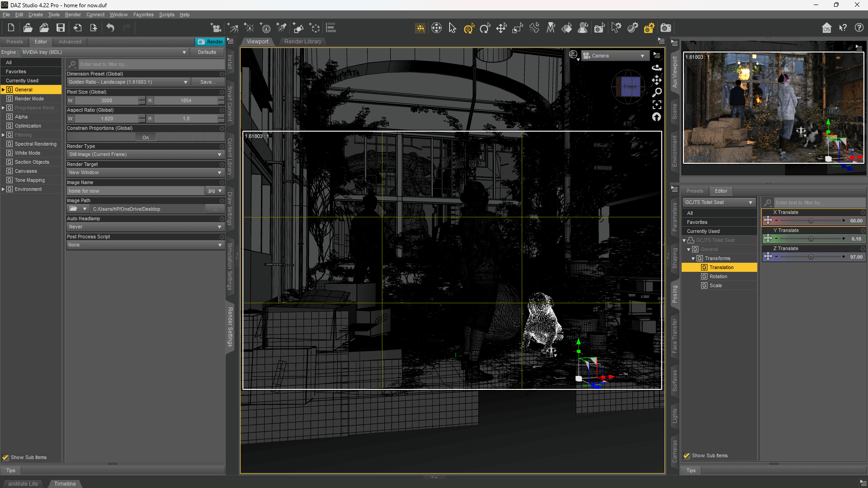Viewport: 868px width, 488px height.
Task: Switch to the Advanced tab
Action: 70,42
